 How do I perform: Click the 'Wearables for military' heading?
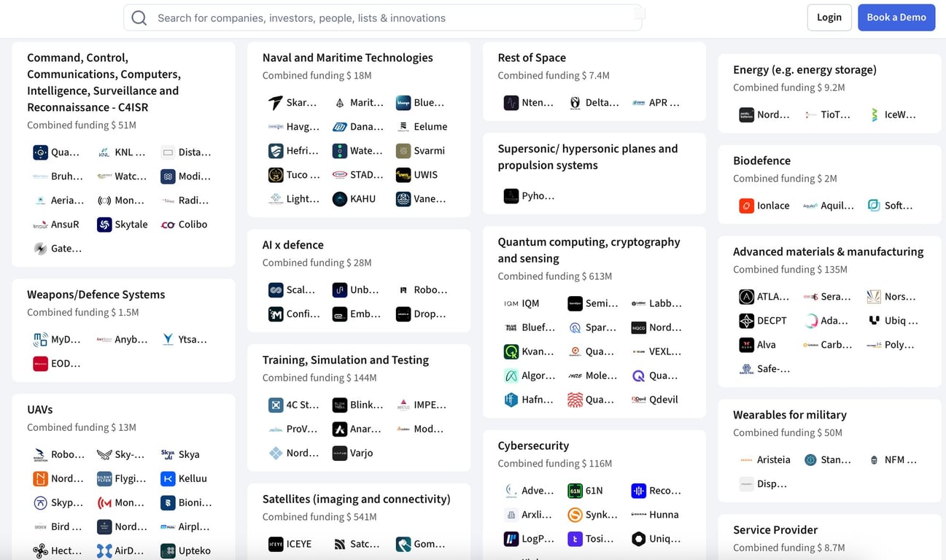click(790, 415)
